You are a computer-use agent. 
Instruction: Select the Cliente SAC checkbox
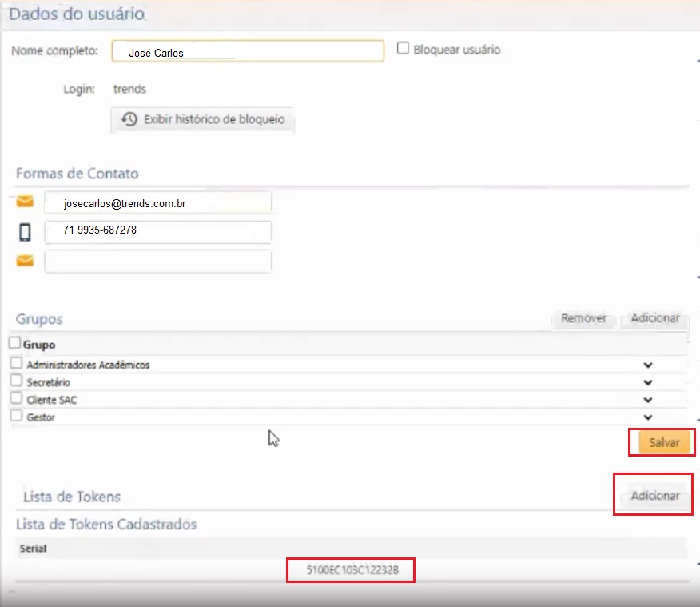(16, 398)
